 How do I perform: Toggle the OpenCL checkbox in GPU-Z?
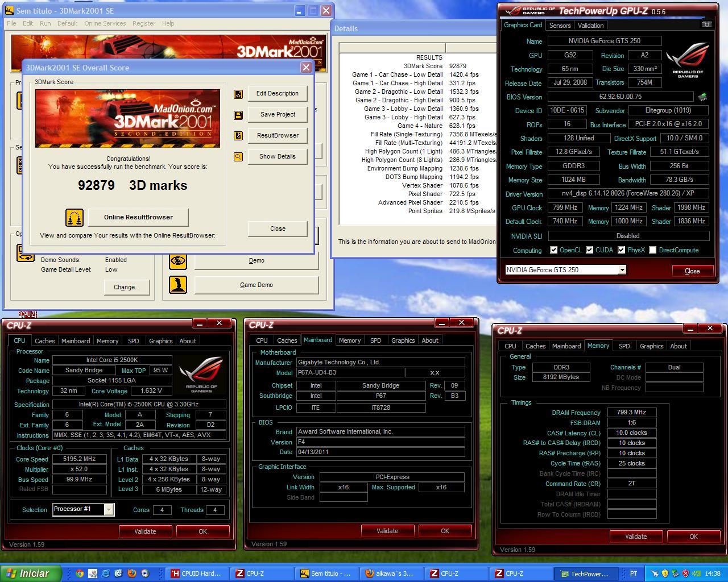pyautogui.click(x=553, y=250)
